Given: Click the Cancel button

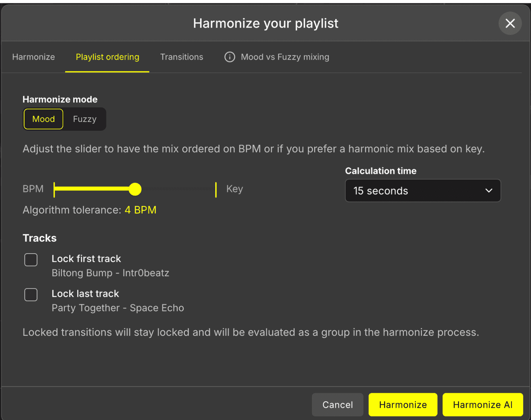Looking at the screenshot, I should (337, 404).
